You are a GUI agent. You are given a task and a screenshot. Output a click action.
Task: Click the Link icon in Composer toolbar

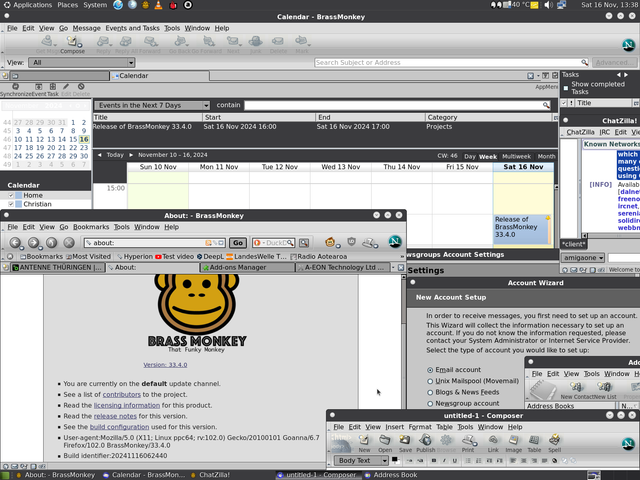pos(493,440)
